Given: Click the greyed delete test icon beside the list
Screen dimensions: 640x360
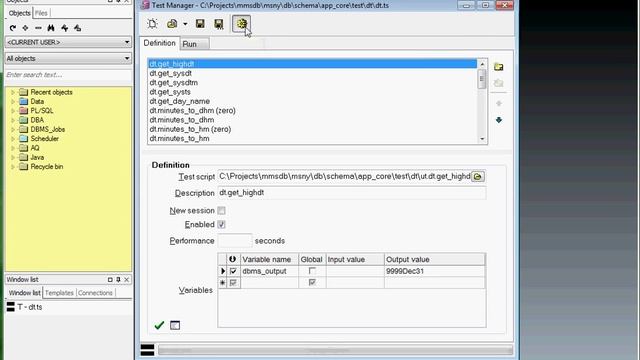Looking at the screenshot, I should point(498,83).
